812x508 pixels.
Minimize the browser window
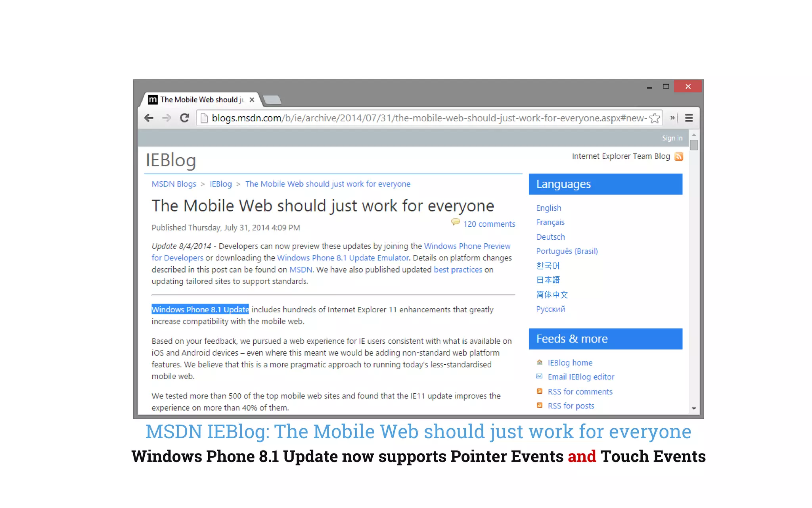[x=649, y=87]
